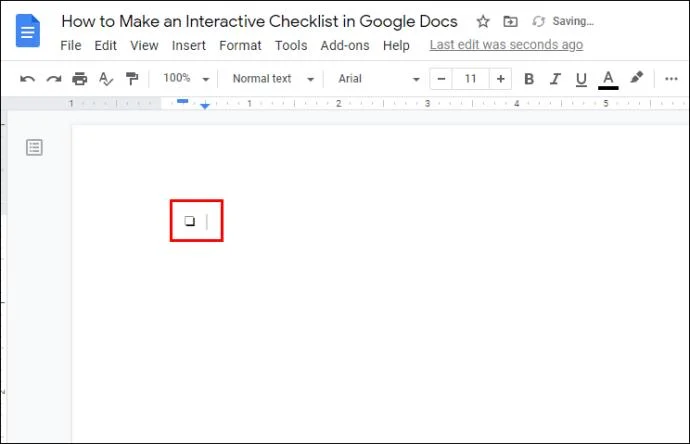Undo the last action
This screenshot has width=690, height=444.
click(x=27, y=79)
